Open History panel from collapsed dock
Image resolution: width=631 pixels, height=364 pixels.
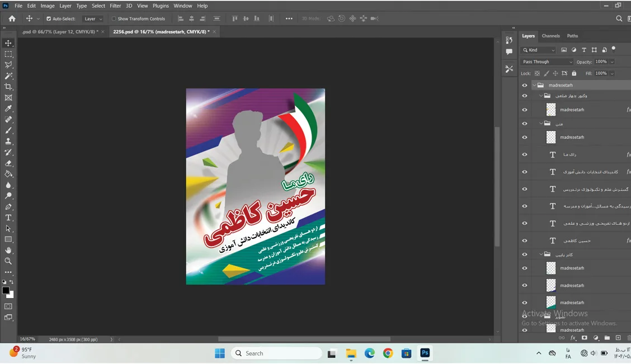pos(509,40)
